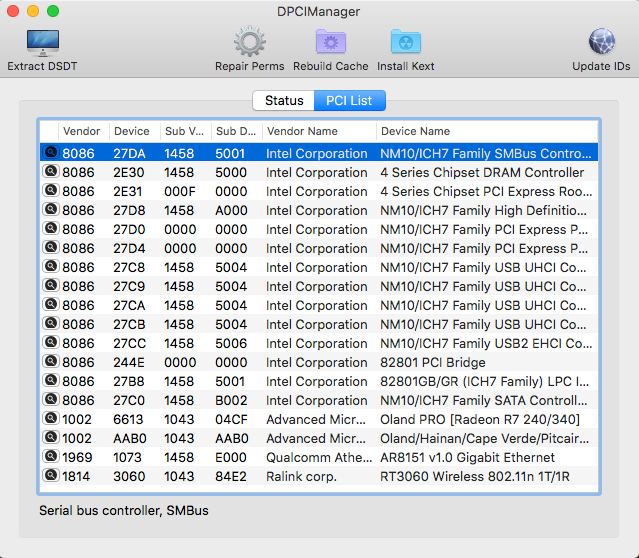Viewport: 639px width, 558px height.
Task: Click sub device '04CF' cell
Action: pos(231,419)
